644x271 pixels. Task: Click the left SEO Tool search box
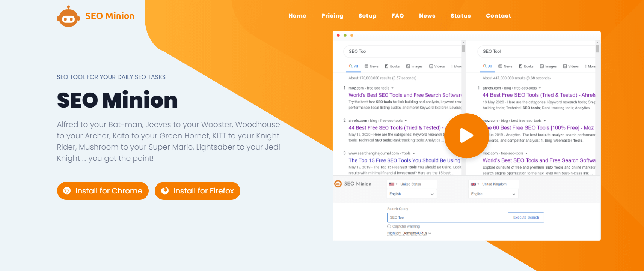pyautogui.click(x=402, y=51)
